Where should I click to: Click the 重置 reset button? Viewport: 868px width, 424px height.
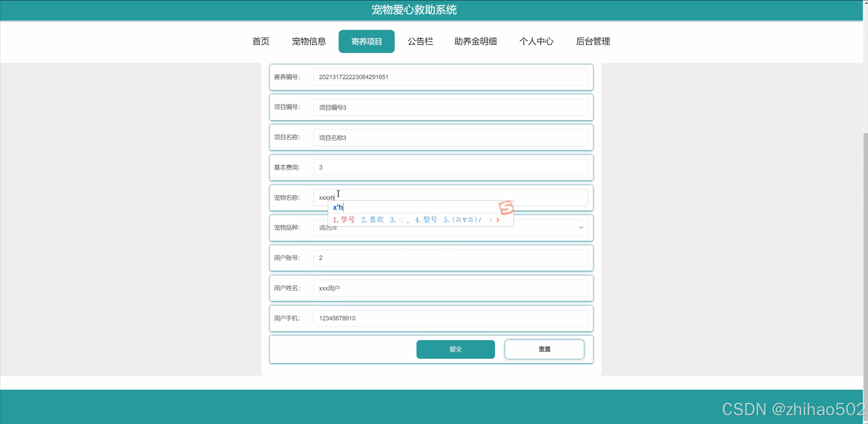[544, 349]
